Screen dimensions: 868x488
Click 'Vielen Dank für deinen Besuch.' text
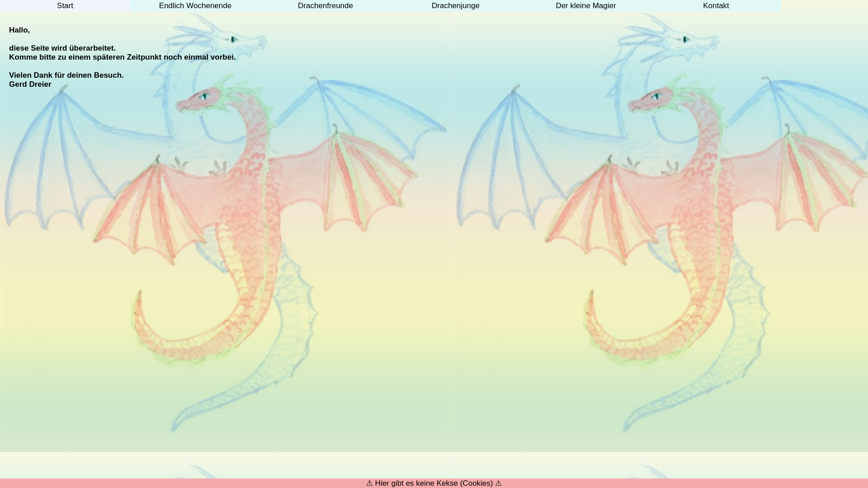point(66,75)
